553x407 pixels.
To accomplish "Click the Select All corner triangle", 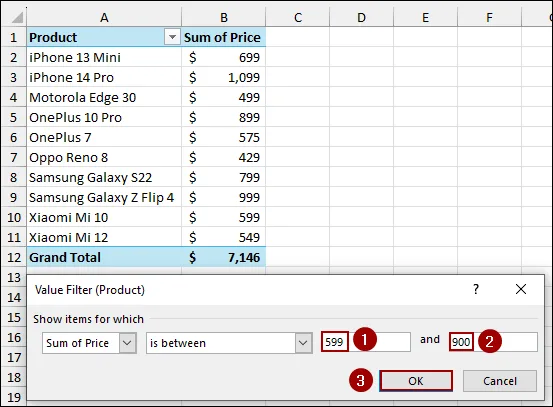I will pyautogui.click(x=17, y=17).
